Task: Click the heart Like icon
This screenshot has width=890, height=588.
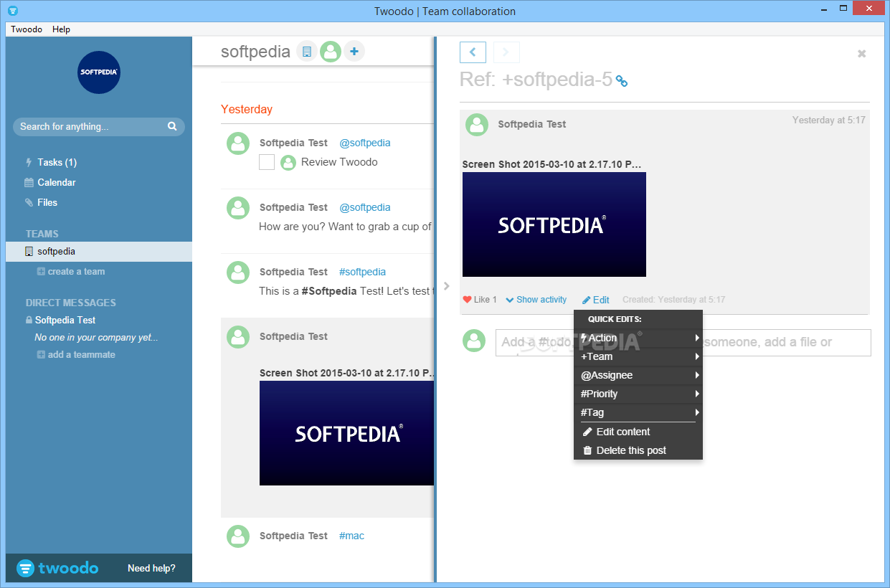Action: click(467, 300)
